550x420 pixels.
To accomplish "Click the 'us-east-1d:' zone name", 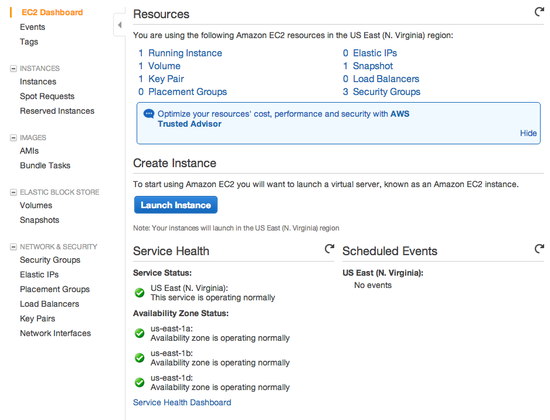I will [172, 378].
